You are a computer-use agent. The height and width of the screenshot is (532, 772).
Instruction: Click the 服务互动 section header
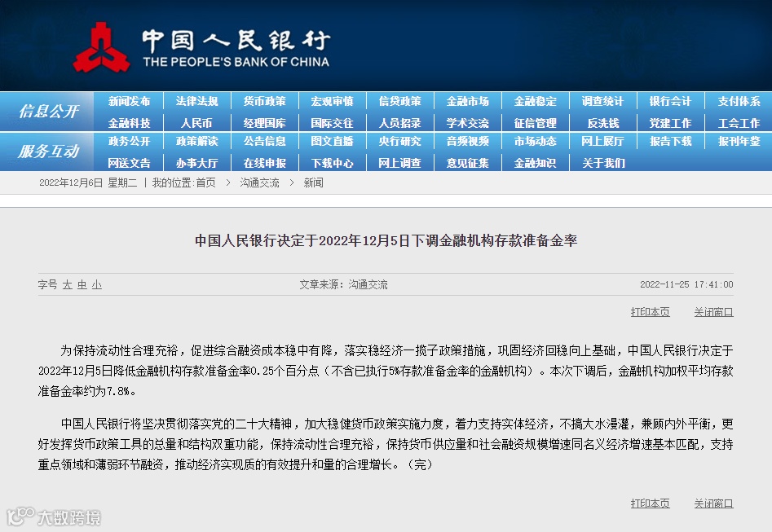click(x=48, y=151)
